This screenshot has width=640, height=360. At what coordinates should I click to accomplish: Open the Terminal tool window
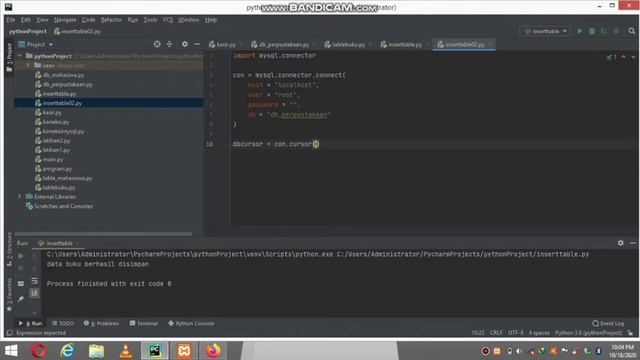[x=144, y=323]
